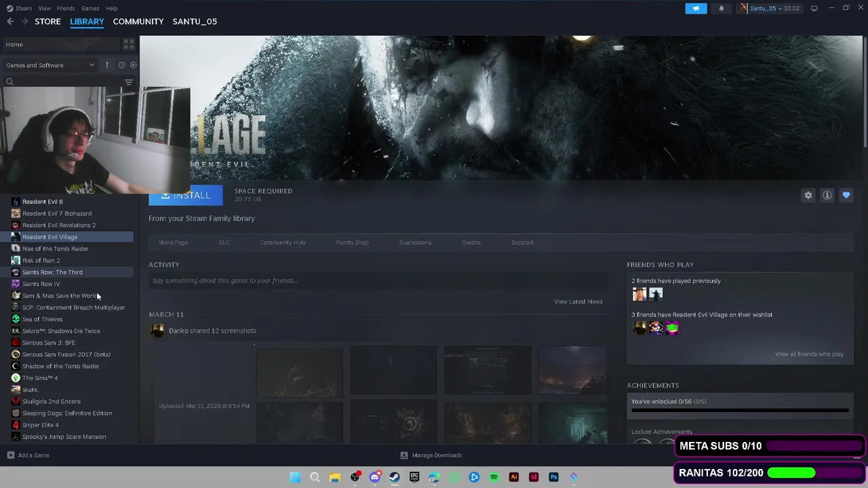Click the first friend avatar who played previously
Screen dimensions: 868x488
point(639,294)
